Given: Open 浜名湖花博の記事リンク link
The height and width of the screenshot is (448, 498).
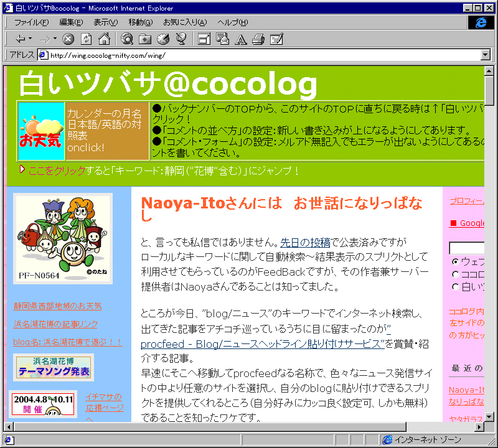Looking at the screenshot, I should point(55,324).
